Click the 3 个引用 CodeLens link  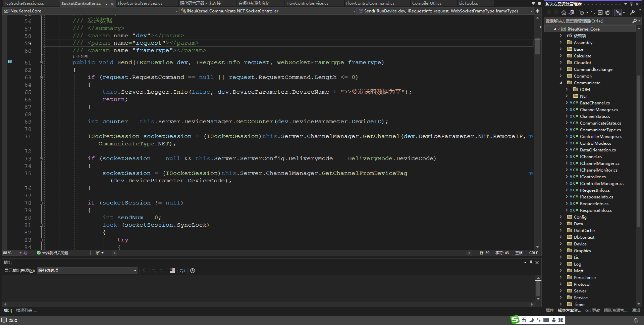click(80, 56)
